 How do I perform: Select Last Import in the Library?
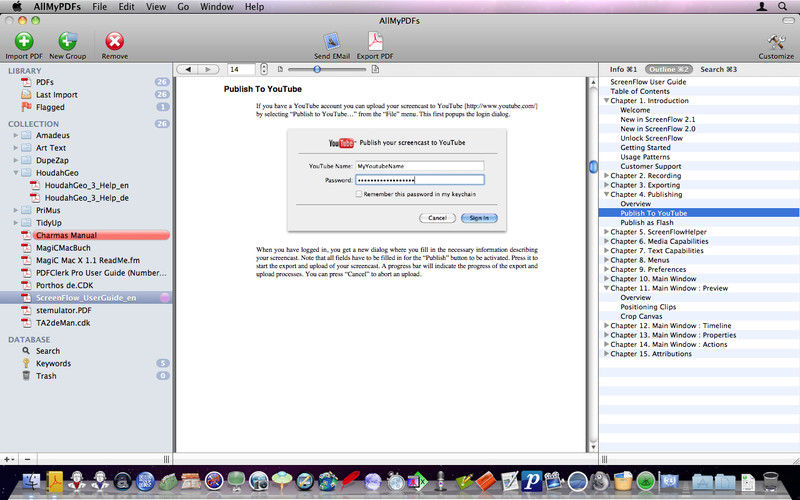coord(57,95)
